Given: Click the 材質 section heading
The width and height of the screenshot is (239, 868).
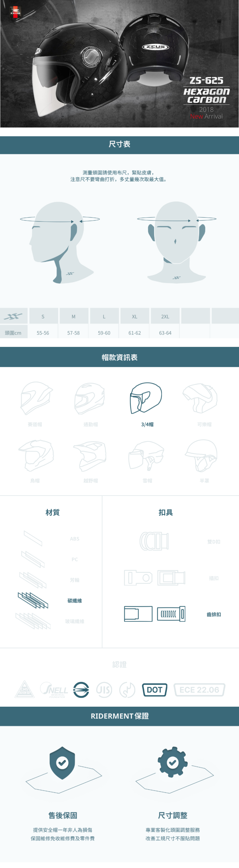Looking at the screenshot, I should (53, 512).
